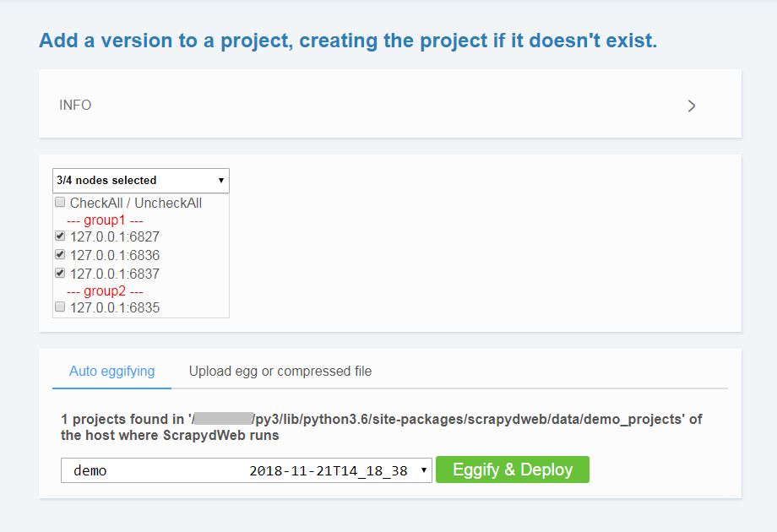777x532 pixels.
Task: Uncheck the 127.0.0.1:6836 node checkbox
Action: [60, 254]
